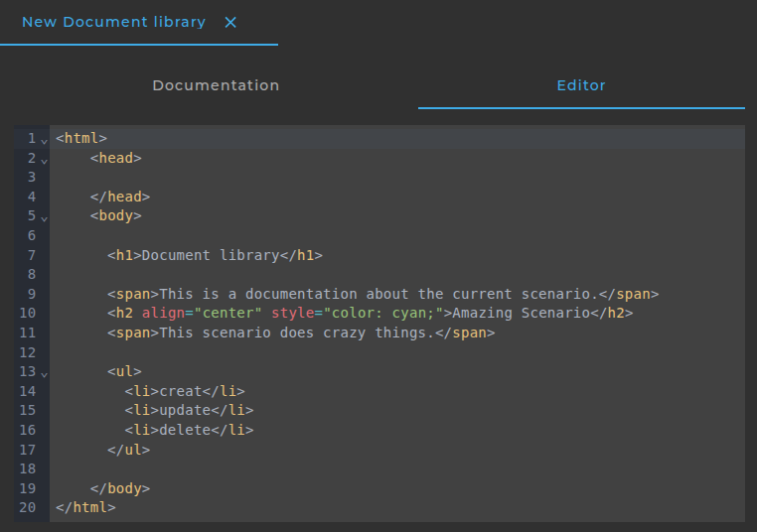757x532 pixels.
Task: Click 'This scenario does crazy things.' text
Action: pos(297,332)
